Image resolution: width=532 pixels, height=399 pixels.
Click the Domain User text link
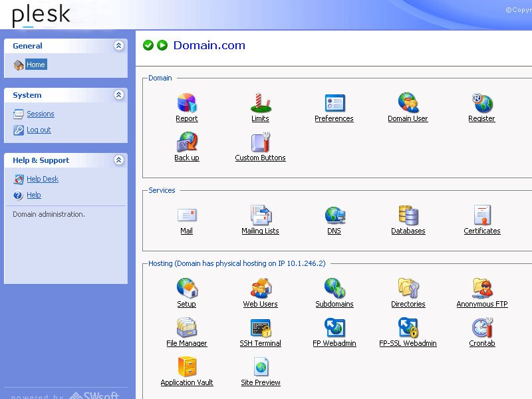(408, 118)
